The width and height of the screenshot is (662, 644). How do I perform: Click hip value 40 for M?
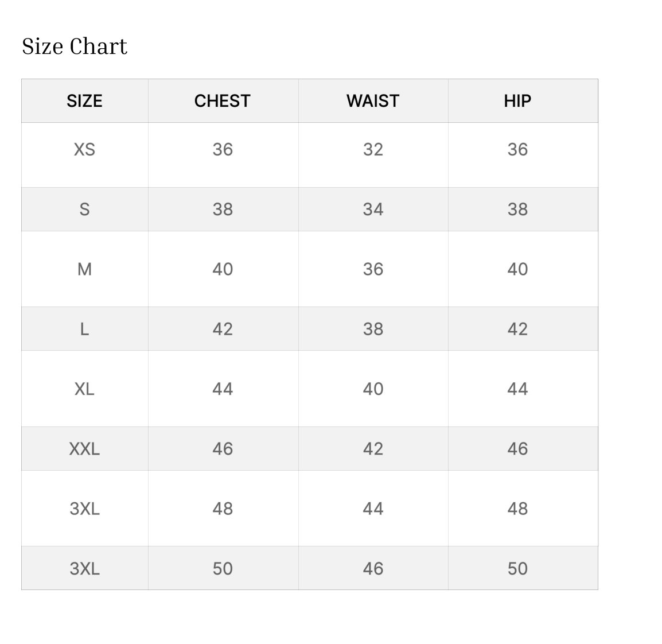517,269
